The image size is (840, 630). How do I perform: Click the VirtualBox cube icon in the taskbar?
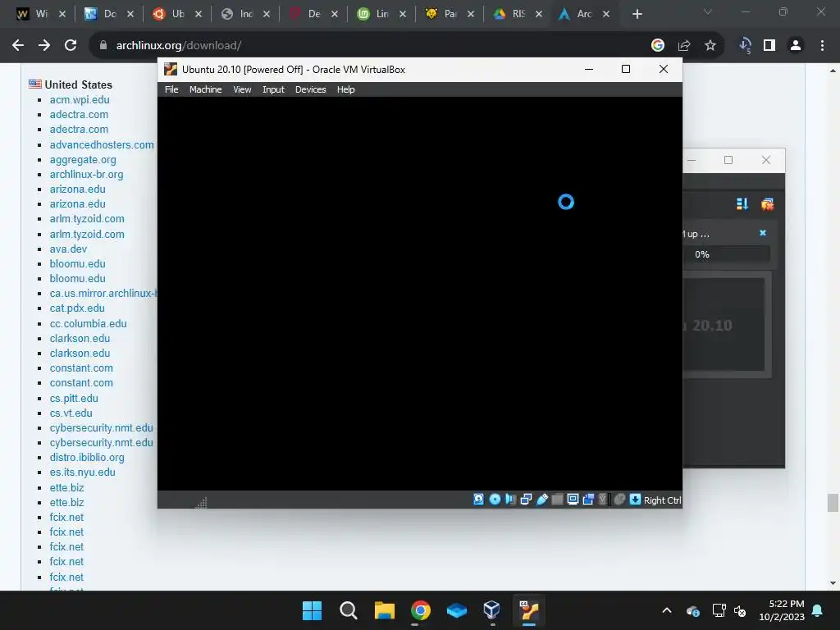[x=492, y=610]
